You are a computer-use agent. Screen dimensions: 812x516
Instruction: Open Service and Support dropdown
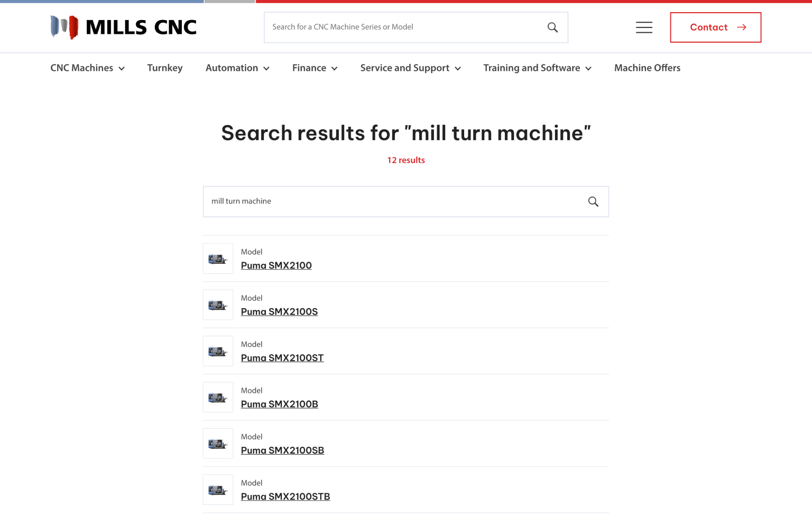point(410,68)
